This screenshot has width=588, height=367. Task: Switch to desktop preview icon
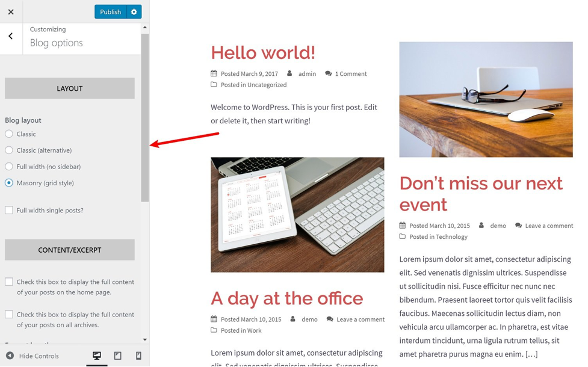coord(97,356)
